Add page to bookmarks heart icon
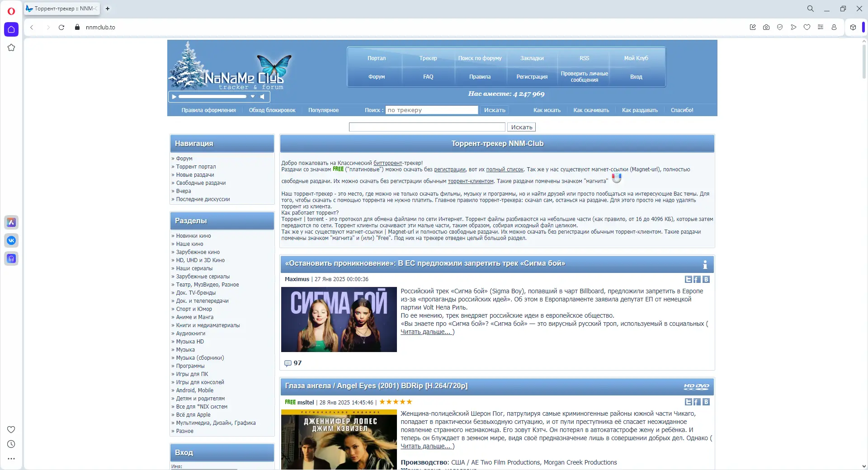Viewport: 868px width, 470px height. tap(807, 27)
